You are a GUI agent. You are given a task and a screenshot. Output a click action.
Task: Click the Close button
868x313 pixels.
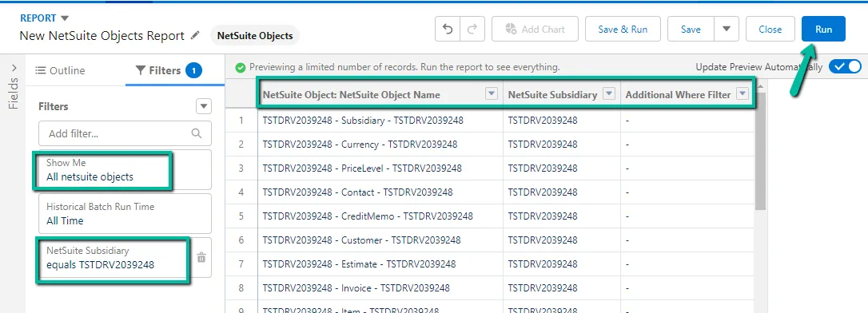click(x=770, y=29)
